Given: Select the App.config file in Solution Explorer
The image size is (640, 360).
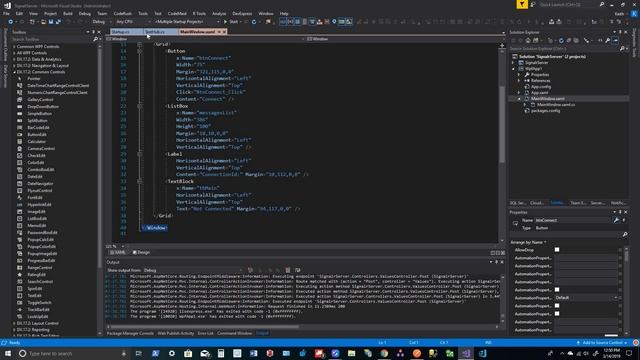Looking at the screenshot, I should pyautogui.click(x=541, y=87).
